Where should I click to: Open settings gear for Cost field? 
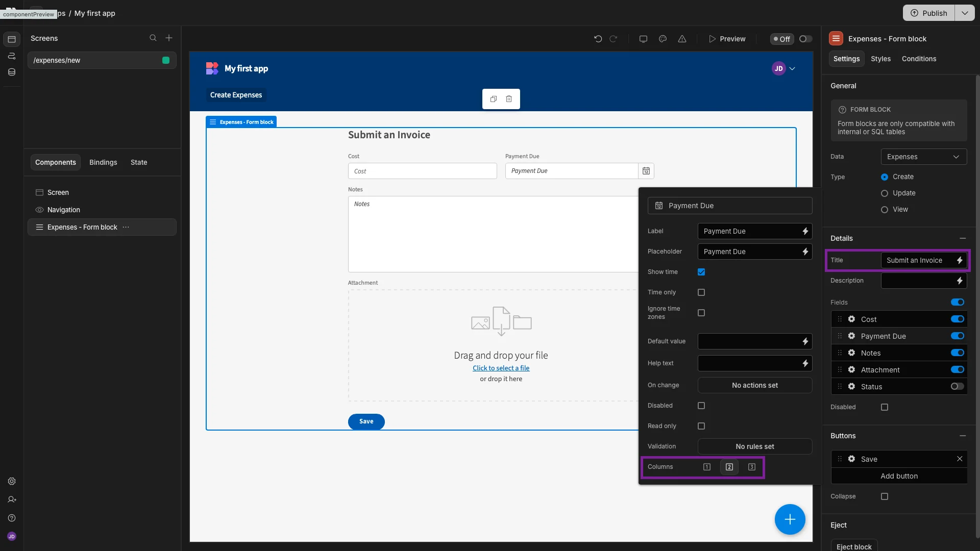tap(851, 319)
